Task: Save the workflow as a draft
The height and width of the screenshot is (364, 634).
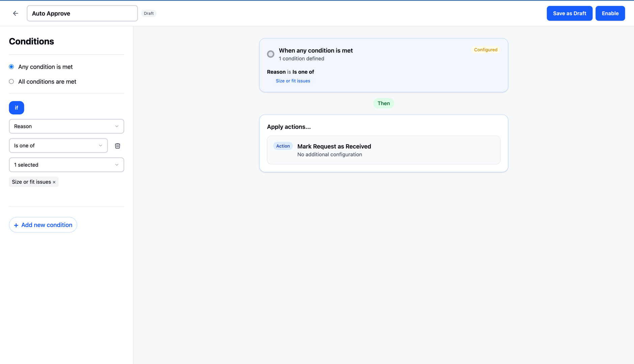Action: coord(569,13)
